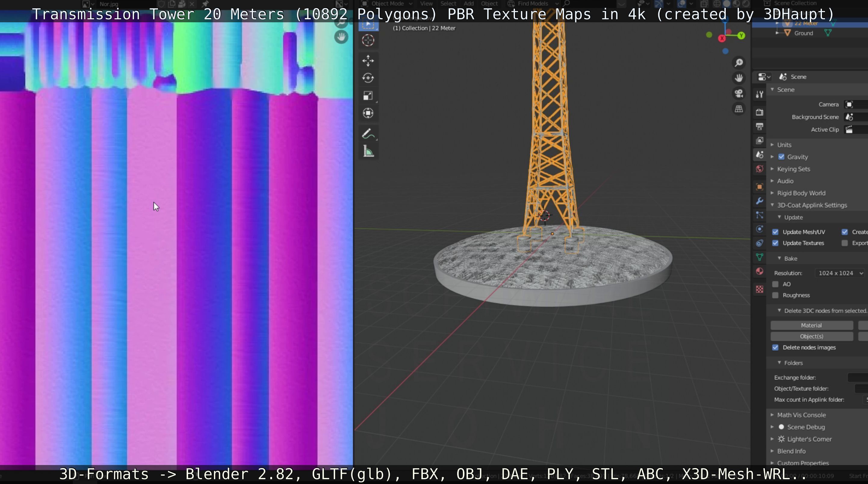Expand the Rigid Body World panel
The height and width of the screenshot is (484, 868).
[x=772, y=193]
